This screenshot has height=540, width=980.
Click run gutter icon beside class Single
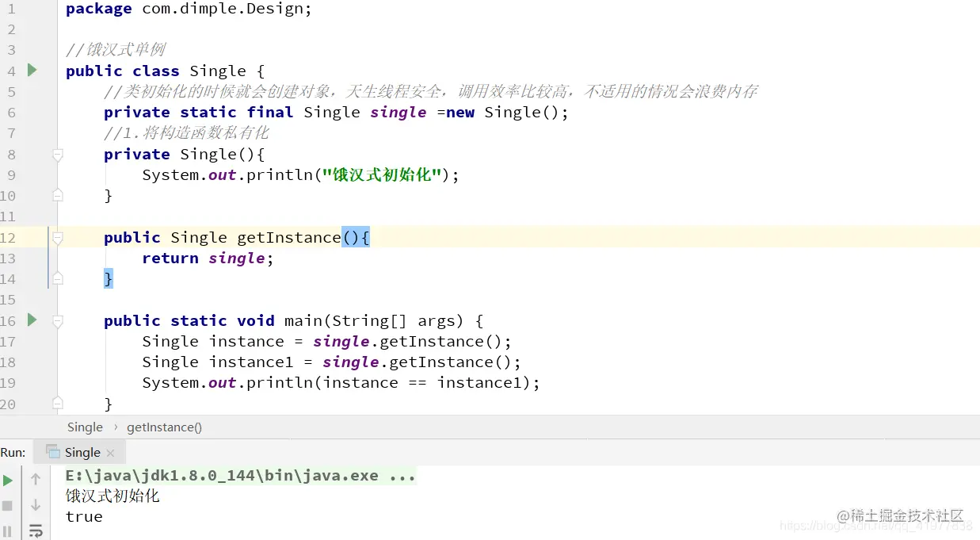click(32, 70)
